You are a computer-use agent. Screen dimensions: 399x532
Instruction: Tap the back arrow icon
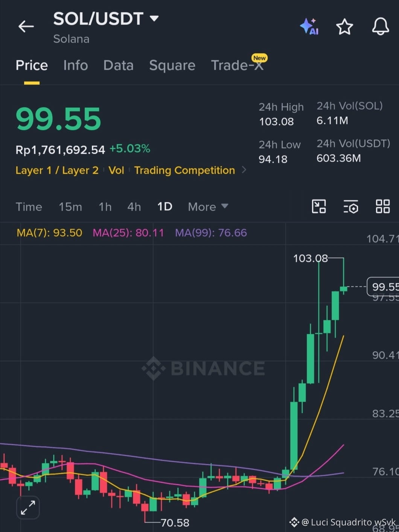[x=26, y=26]
